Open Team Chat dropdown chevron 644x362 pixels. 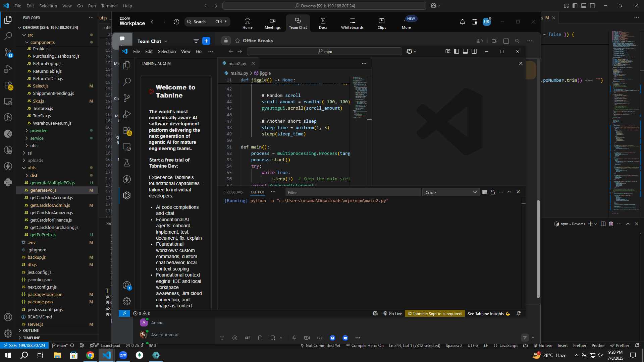tap(166, 41)
